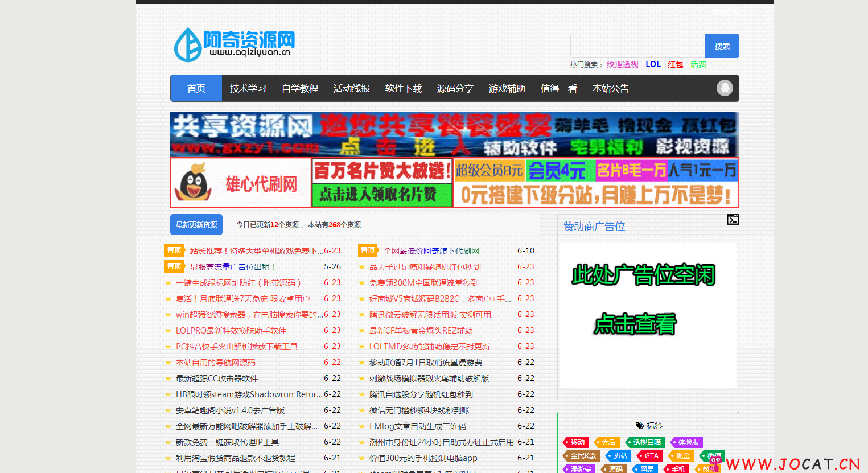
Task: Click the crown icon beside LOLPRO最新特效换肤助手软件
Action: click(x=168, y=331)
